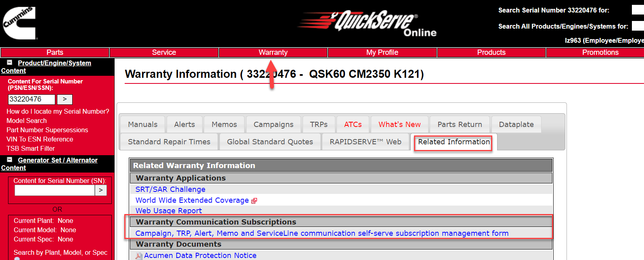Viewport: 644px width, 260px height.
Task: Switch to the TRPs tab
Action: pyautogui.click(x=319, y=125)
